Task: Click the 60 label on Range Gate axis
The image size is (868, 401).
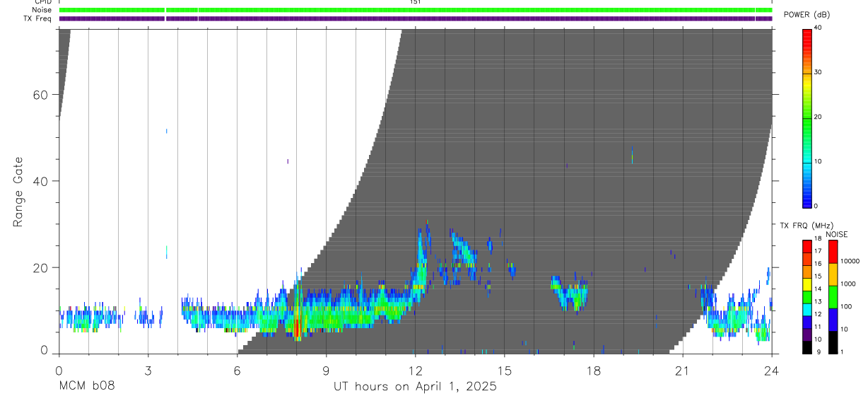Action: point(39,95)
